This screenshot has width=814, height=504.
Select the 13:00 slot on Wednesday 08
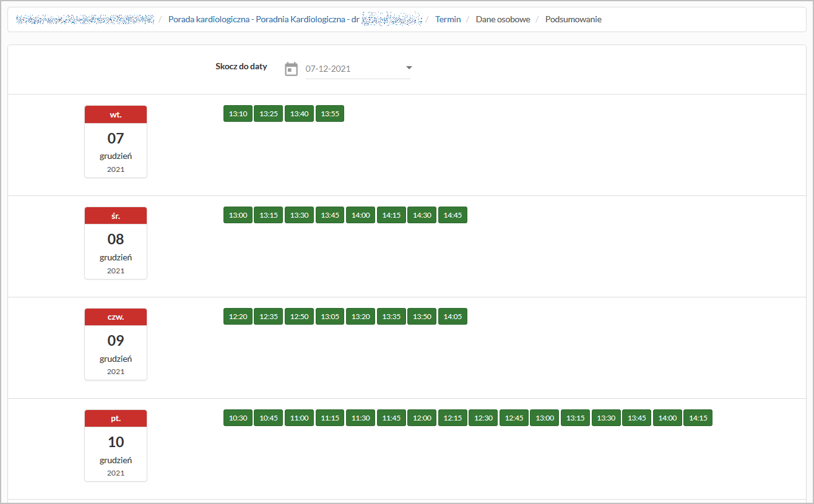(238, 215)
